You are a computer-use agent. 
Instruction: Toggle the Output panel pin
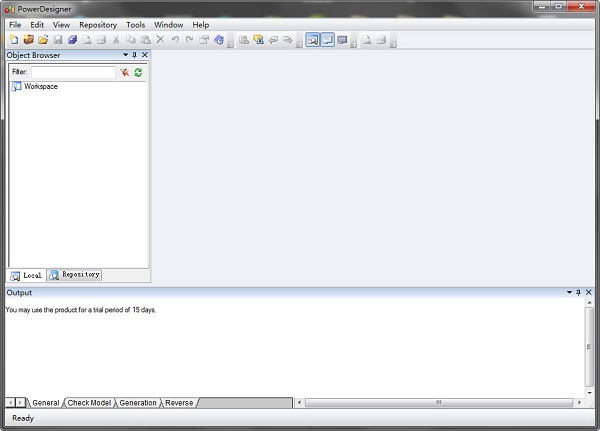pyautogui.click(x=578, y=292)
